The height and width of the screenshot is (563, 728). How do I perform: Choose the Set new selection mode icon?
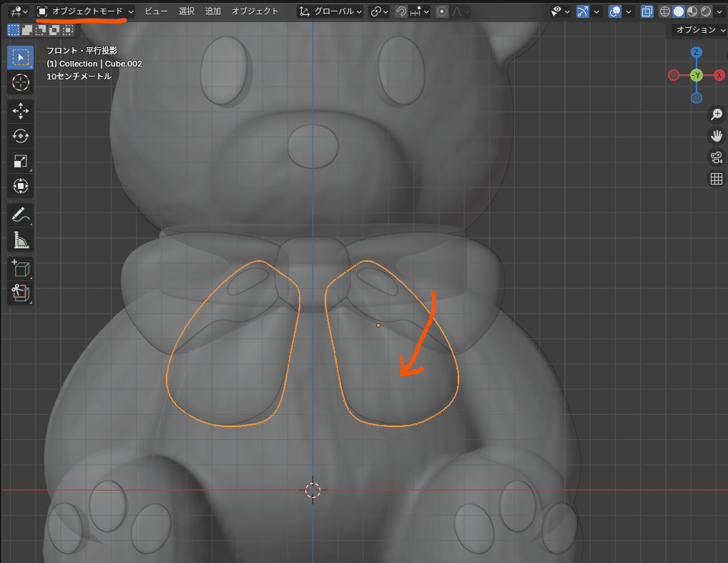click(14, 31)
